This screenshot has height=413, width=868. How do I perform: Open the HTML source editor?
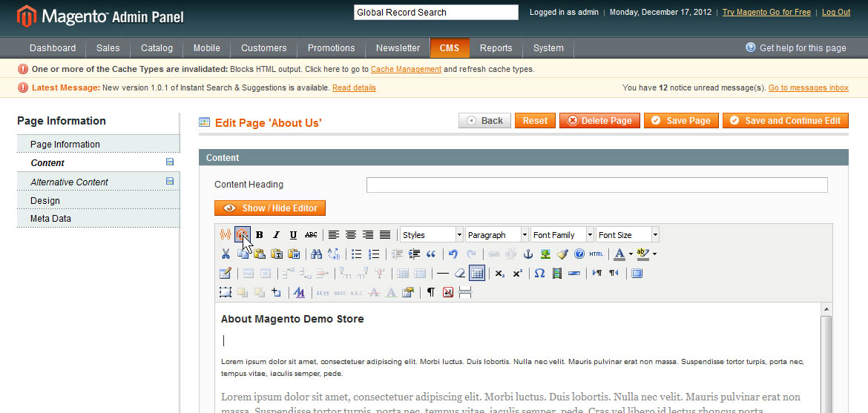tap(596, 254)
